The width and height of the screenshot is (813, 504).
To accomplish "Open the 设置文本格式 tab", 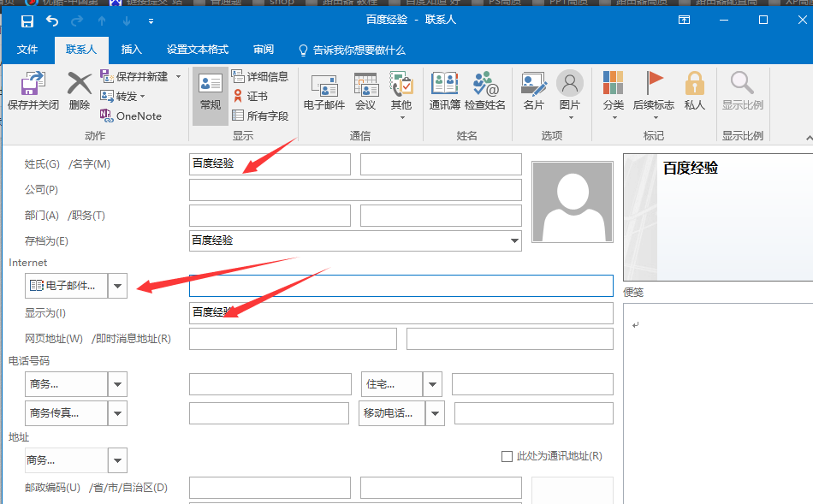I will click(198, 50).
